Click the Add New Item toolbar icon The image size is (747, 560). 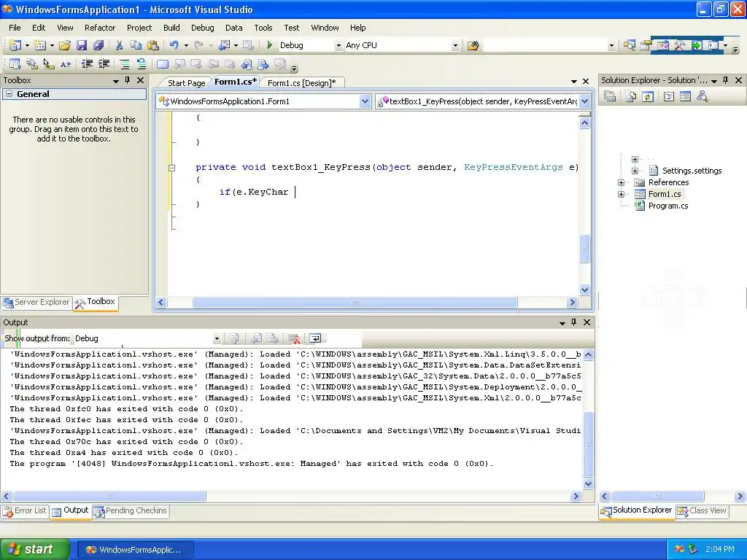pyautogui.click(x=40, y=45)
